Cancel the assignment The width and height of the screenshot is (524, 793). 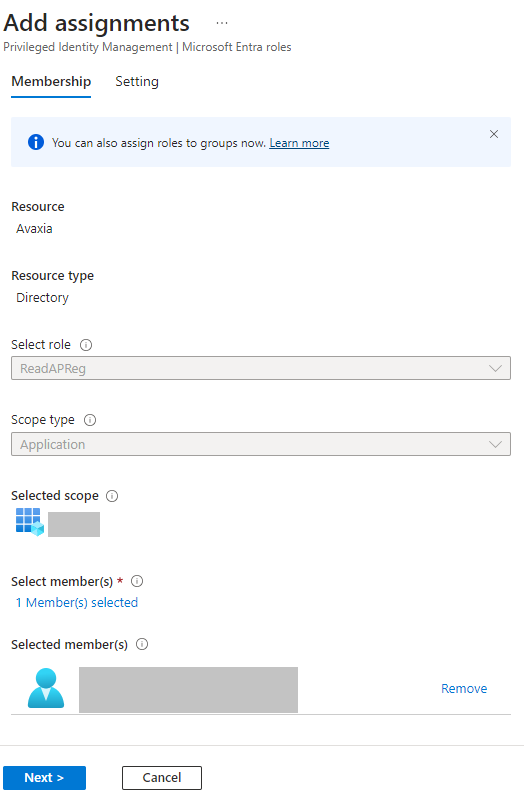click(x=162, y=778)
